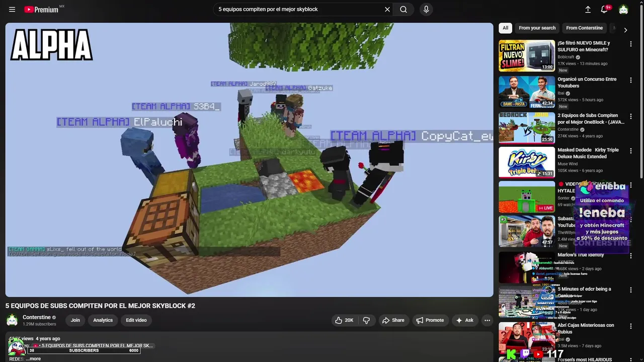Open Abrí Cajas Misteriosas thumbnail
The image size is (644, 362).
pyautogui.click(x=527, y=337)
